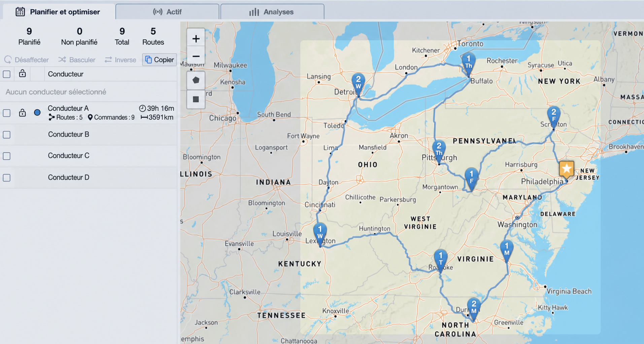
Task: Select the Conducteur D row
Action: point(89,177)
